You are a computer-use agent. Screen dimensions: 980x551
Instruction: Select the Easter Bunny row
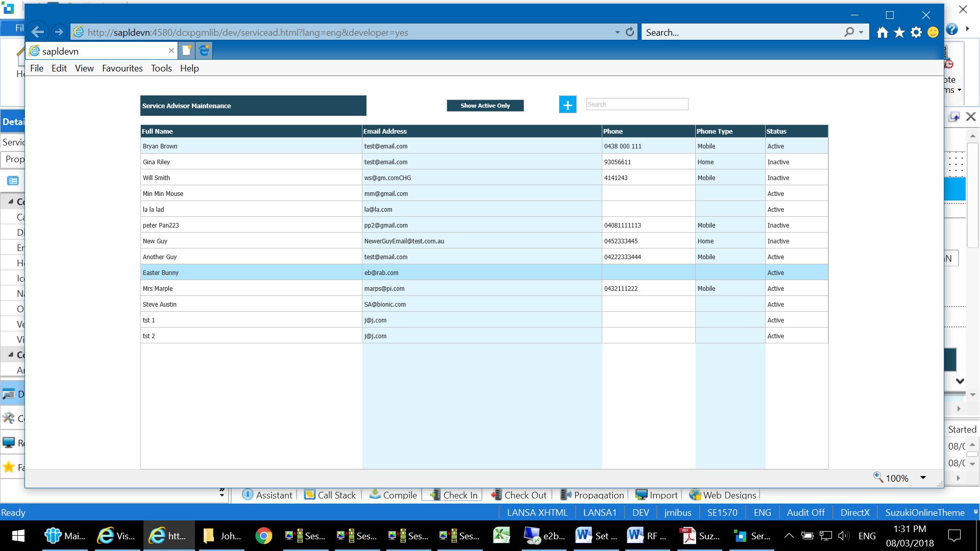250,273
